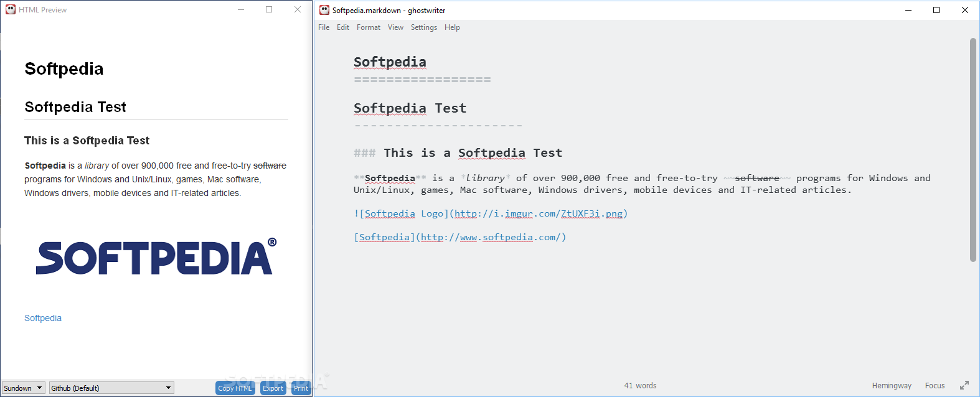The width and height of the screenshot is (980, 397).
Task: Maximize the HTML Preview window
Action: click(269, 9)
